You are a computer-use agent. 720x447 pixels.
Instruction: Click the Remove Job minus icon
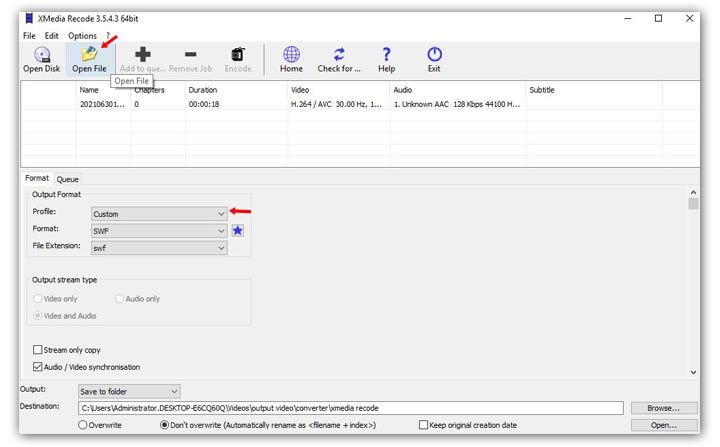coord(191,54)
